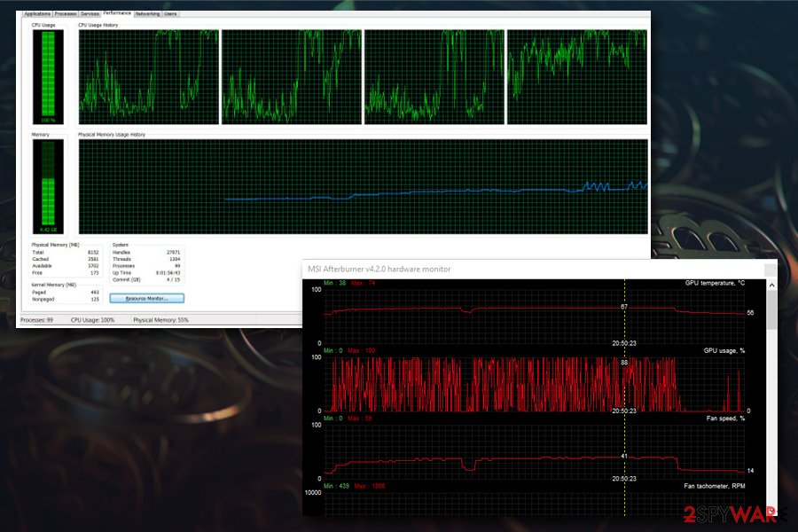Click the Threads row in System group
Image resolution: width=798 pixels, height=532 pixels.
coord(146,259)
